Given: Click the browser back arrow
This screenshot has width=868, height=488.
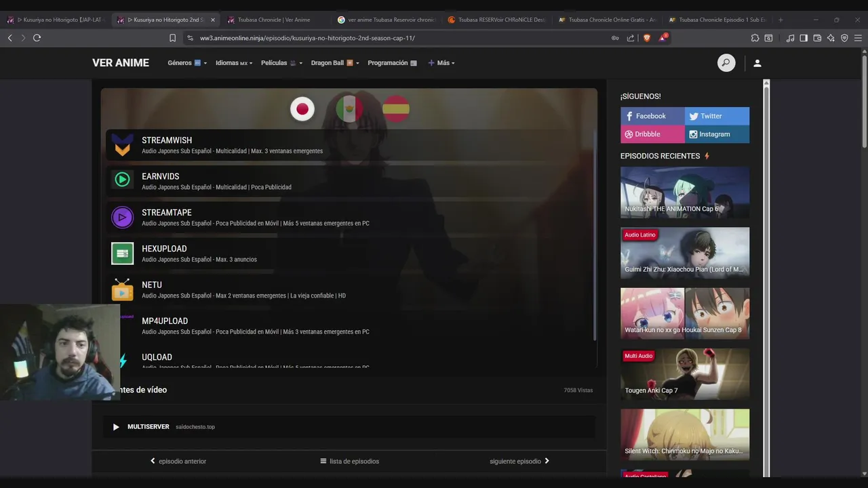Looking at the screenshot, I should 9,38.
